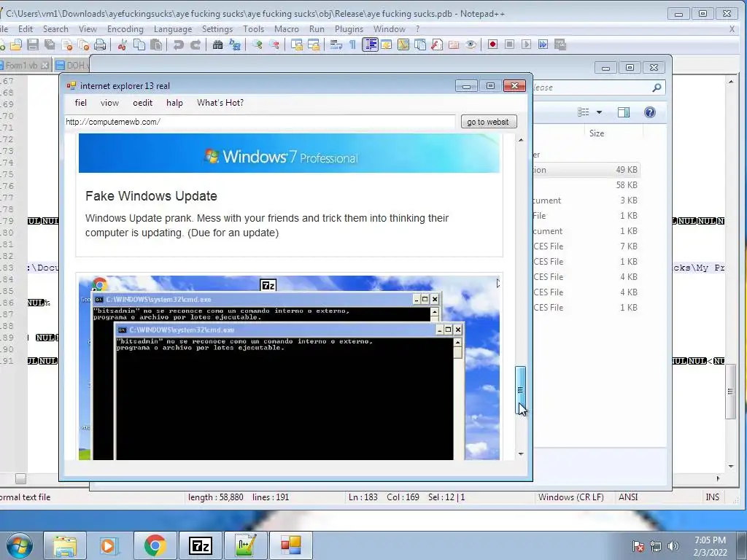Open the Function List toolbar icon
Image resolution: width=747 pixels, height=560 pixels.
[x=437, y=44]
